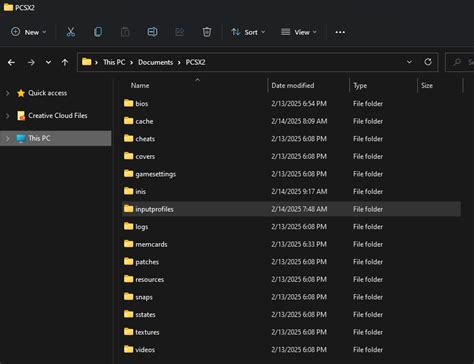The height and width of the screenshot is (364, 474).
Task: Click the cache folder icon
Action: (129, 121)
